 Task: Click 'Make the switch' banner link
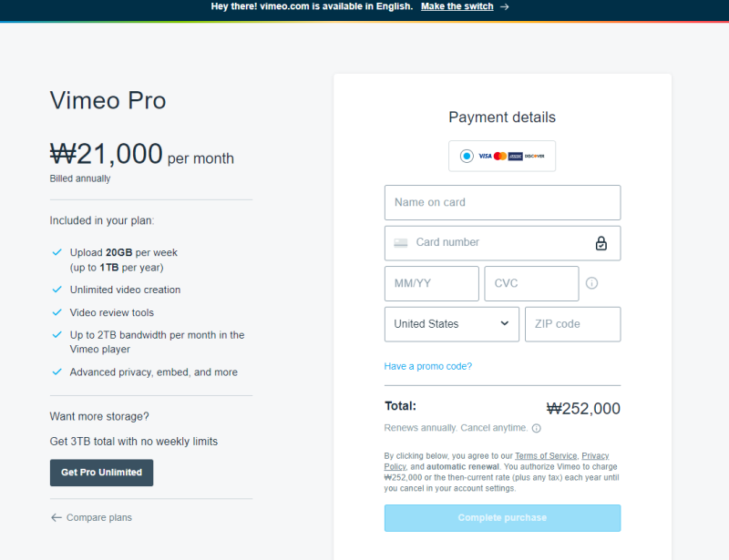point(457,6)
